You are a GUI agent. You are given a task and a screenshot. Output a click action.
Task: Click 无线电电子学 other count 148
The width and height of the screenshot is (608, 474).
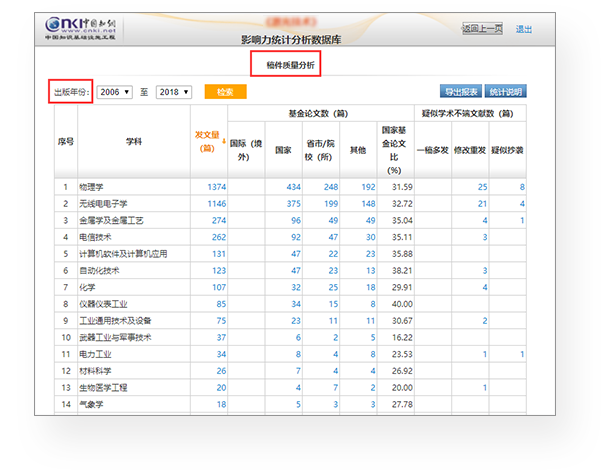pos(368,204)
